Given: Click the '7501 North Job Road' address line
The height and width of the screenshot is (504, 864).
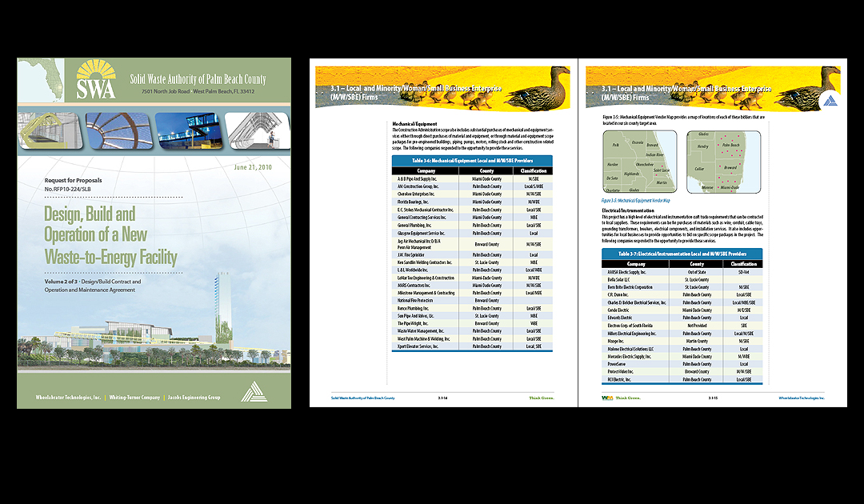Looking at the screenshot, I should click(198, 91).
